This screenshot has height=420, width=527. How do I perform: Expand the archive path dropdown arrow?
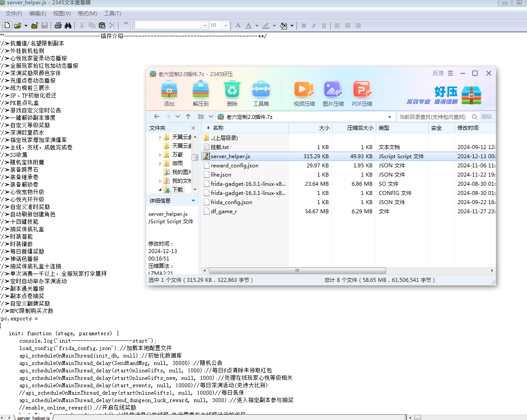tap(390, 117)
